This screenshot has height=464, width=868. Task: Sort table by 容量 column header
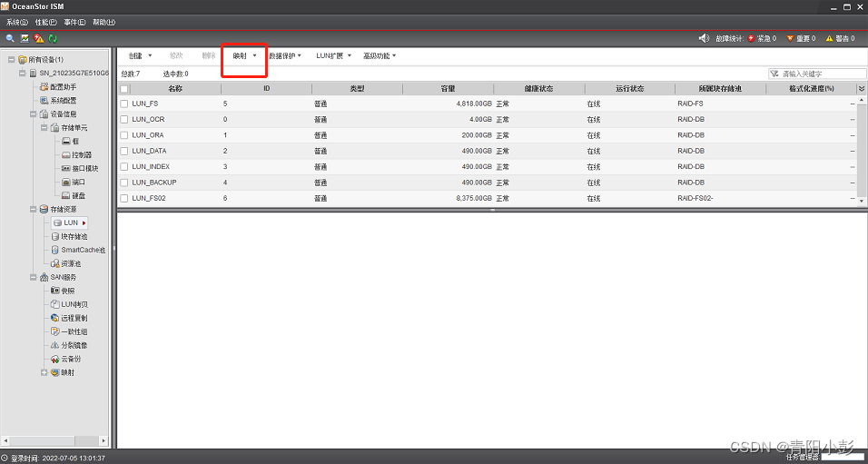(x=448, y=89)
